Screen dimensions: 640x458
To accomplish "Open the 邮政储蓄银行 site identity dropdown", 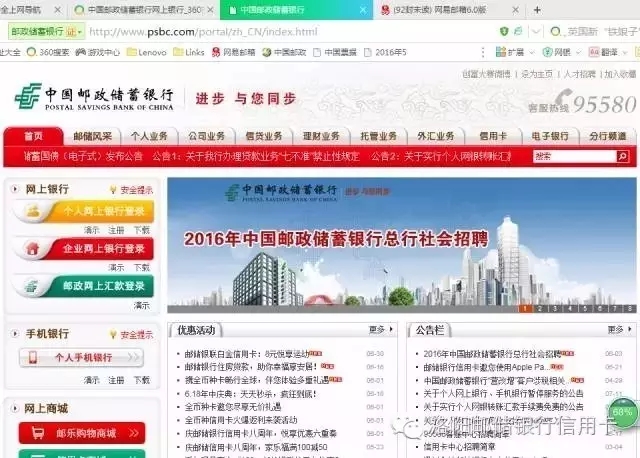I will coord(46,31).
